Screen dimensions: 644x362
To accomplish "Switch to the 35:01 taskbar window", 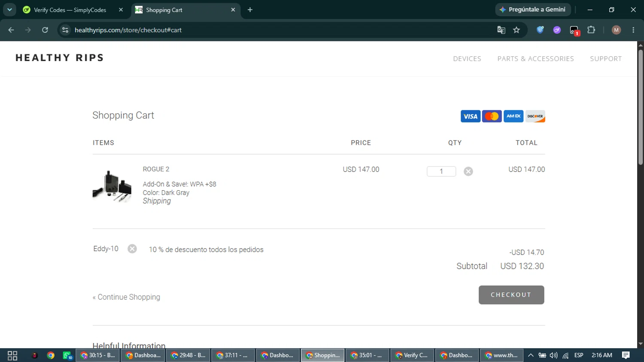I will tap(367, 356).
